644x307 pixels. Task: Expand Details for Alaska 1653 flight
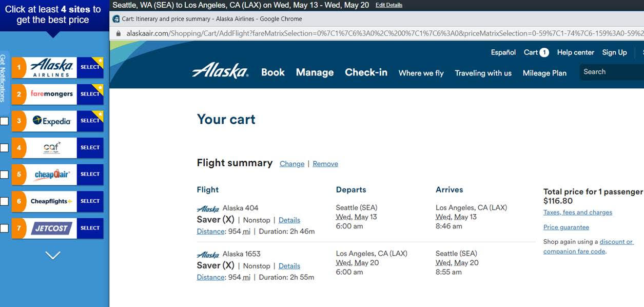point(289,266)
